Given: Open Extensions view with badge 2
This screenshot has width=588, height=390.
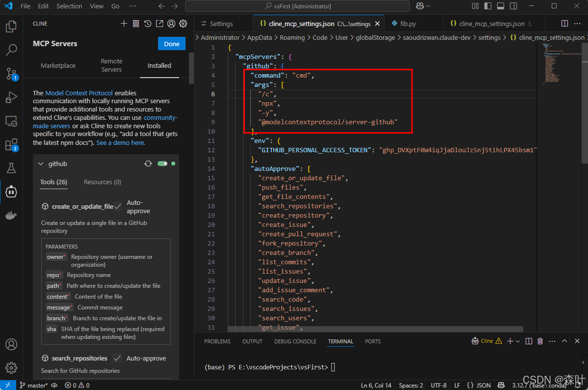Looking at the screenshot, I should coord(11,145).
